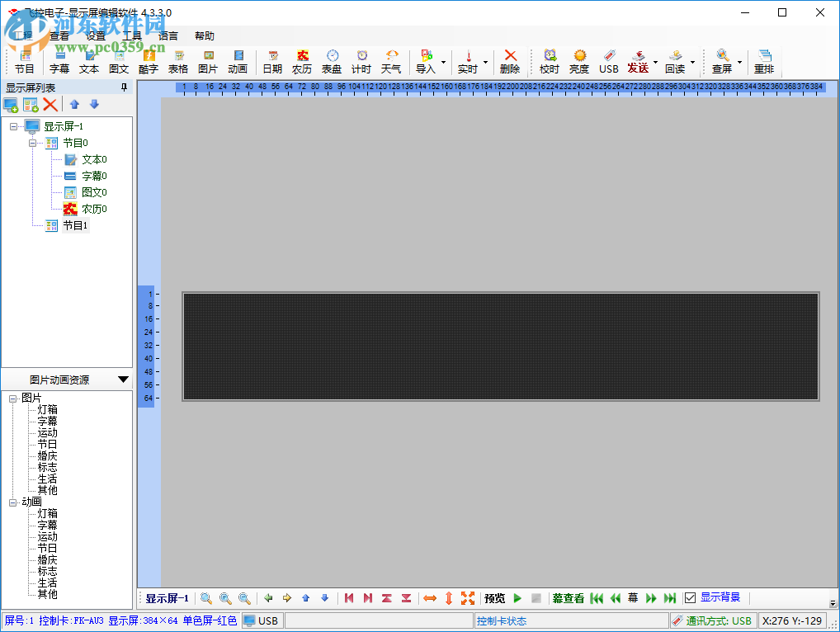Click add program icon in list panel

point(31,105)
